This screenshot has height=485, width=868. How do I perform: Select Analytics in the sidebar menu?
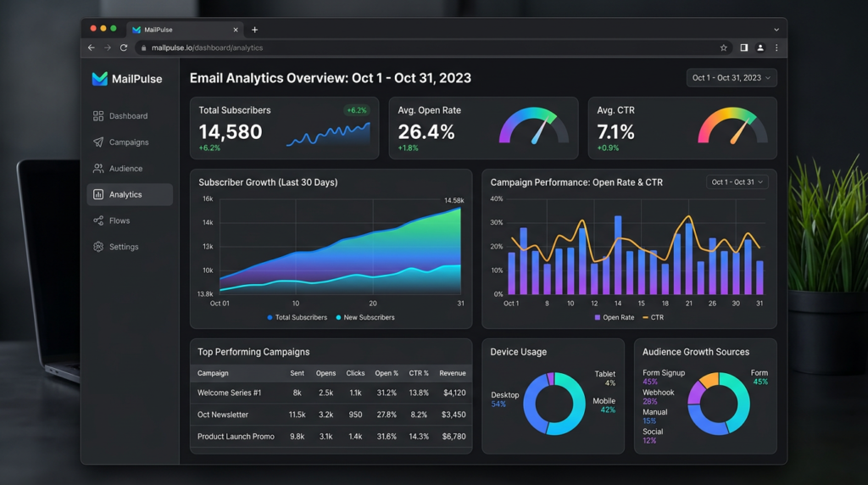(x=129, y=195)
